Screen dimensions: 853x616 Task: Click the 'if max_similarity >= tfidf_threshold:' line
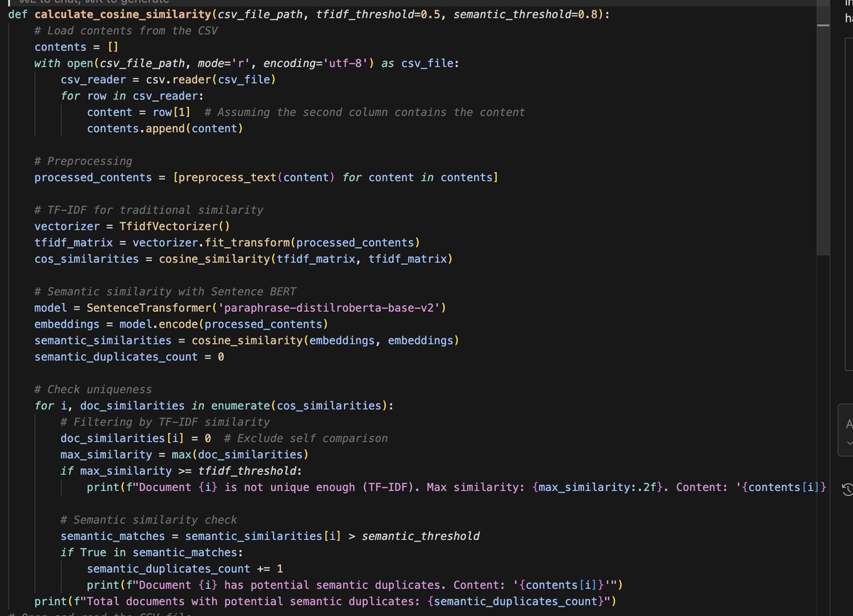pos(181,472)
